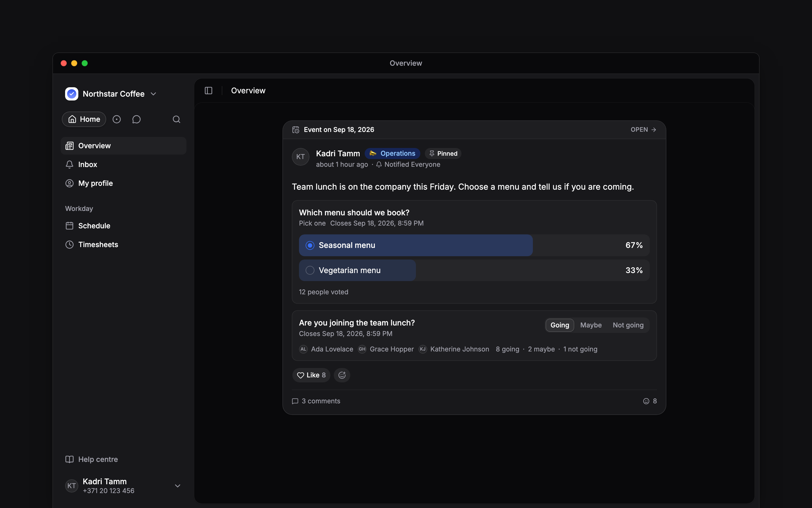The width and height of the screenshot is (812, 508).
Task: Open the 3 comments link
Action: (316, 401)
